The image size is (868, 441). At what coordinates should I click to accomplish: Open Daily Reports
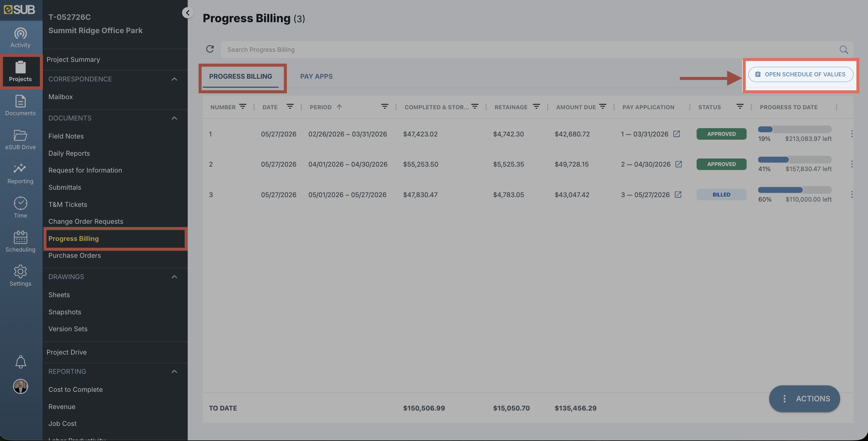[x=69, y=153]
